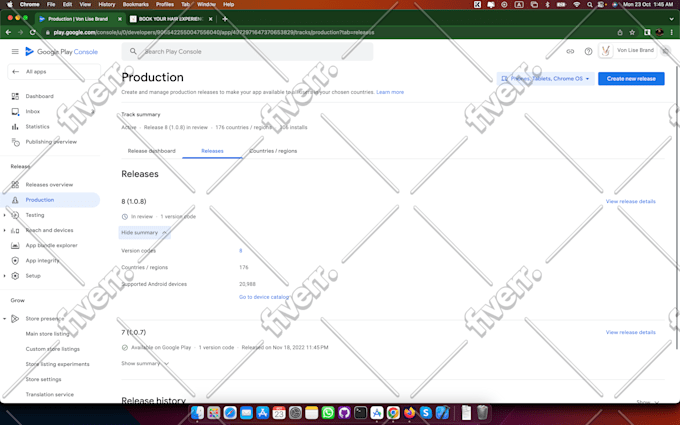Open the Profiles menu in menu bar
This screenshot has height=425, width=680.
(165, 4)
